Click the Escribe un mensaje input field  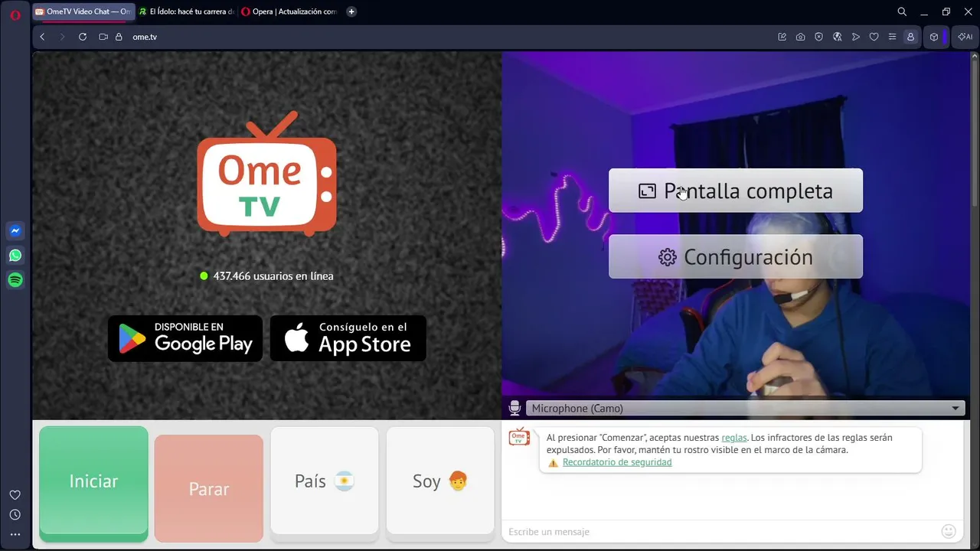pyautogui.click(x=721, y=531)
